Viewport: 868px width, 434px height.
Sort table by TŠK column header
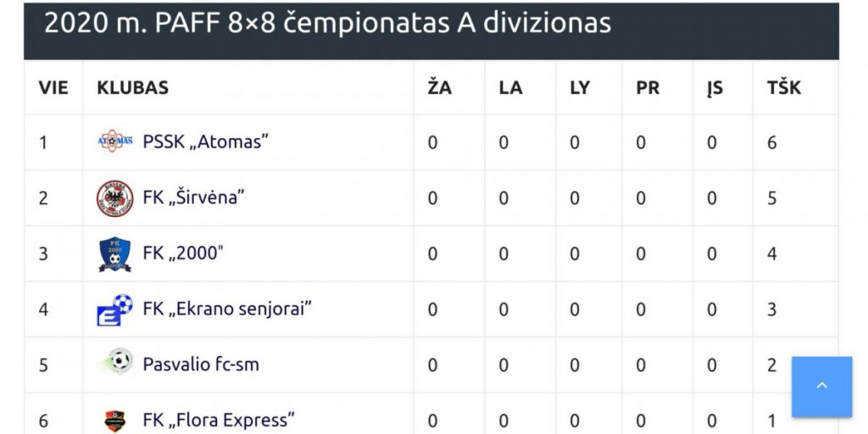pyautogui.click(x=783, y=87)
